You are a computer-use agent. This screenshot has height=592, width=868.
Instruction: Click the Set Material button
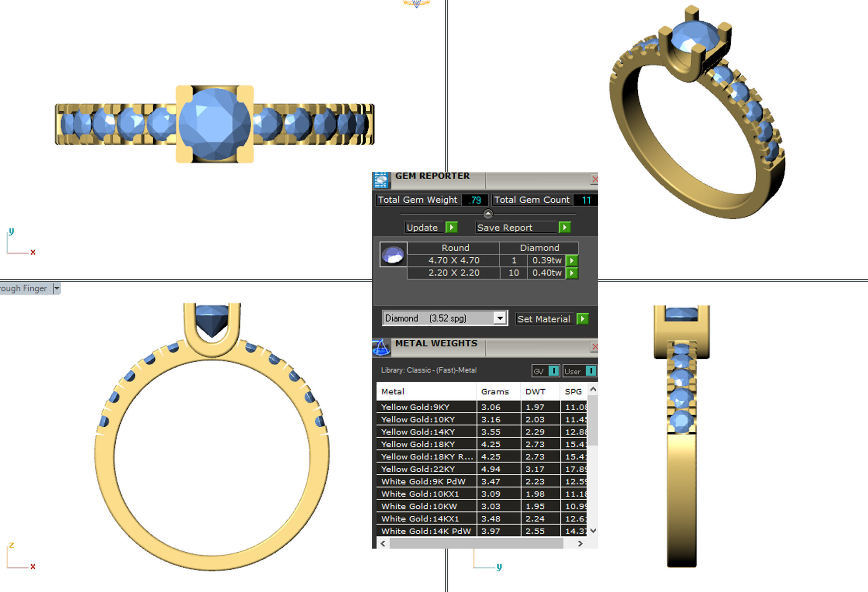coord(545,319)
